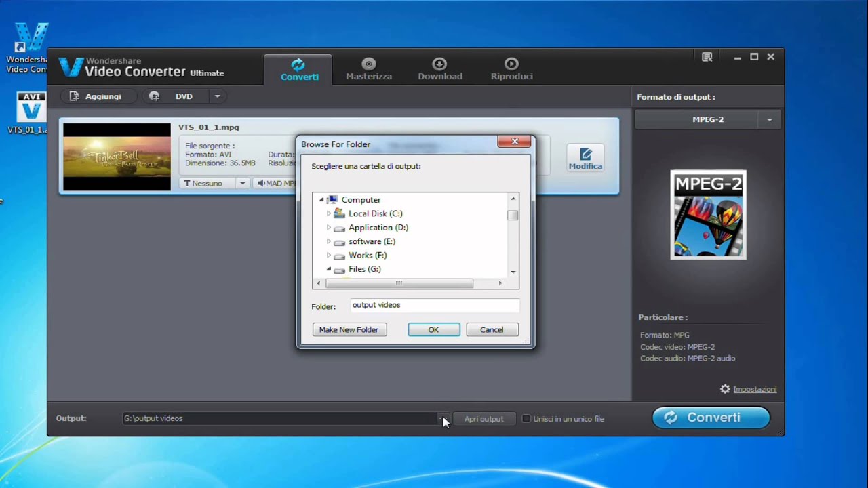Open the converter message/menu icon in title bar

click(707, 57)
